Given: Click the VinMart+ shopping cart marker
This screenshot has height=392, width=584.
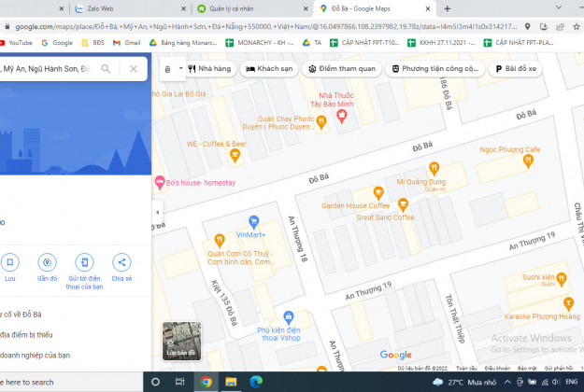Looking at the screenshot, I should point(253,222).
